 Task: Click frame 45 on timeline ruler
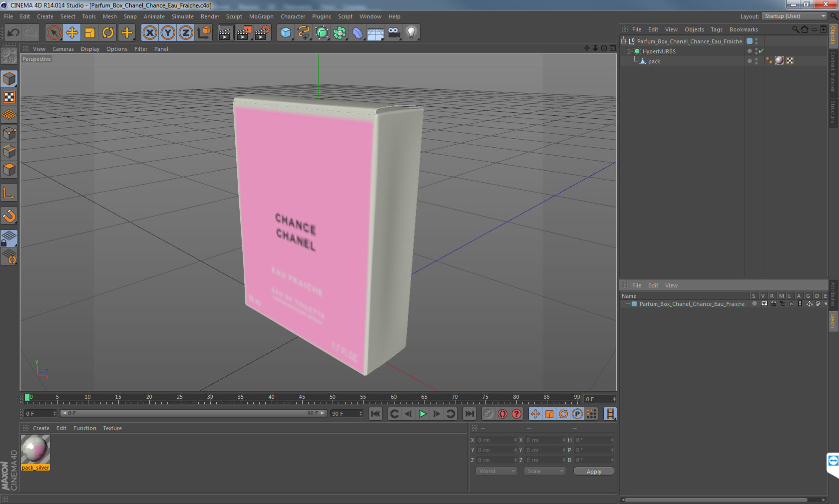(x=302, y=397)
